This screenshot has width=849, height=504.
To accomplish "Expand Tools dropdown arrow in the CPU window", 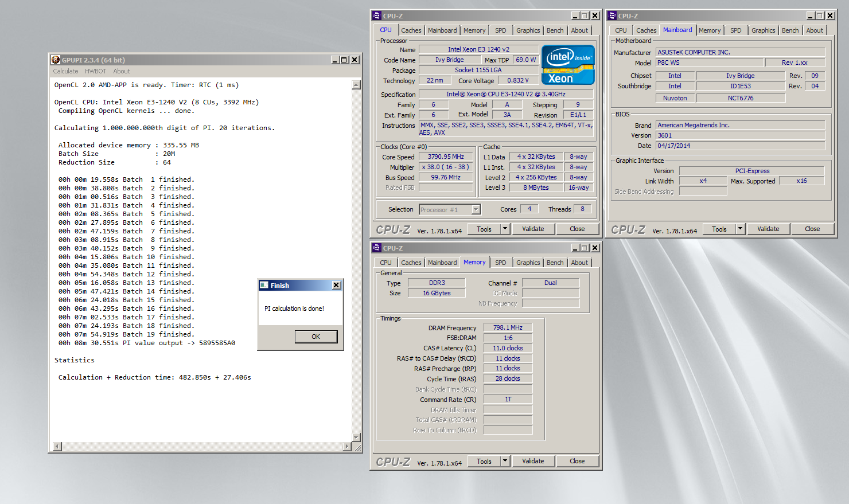I will [x=505, y=229].
